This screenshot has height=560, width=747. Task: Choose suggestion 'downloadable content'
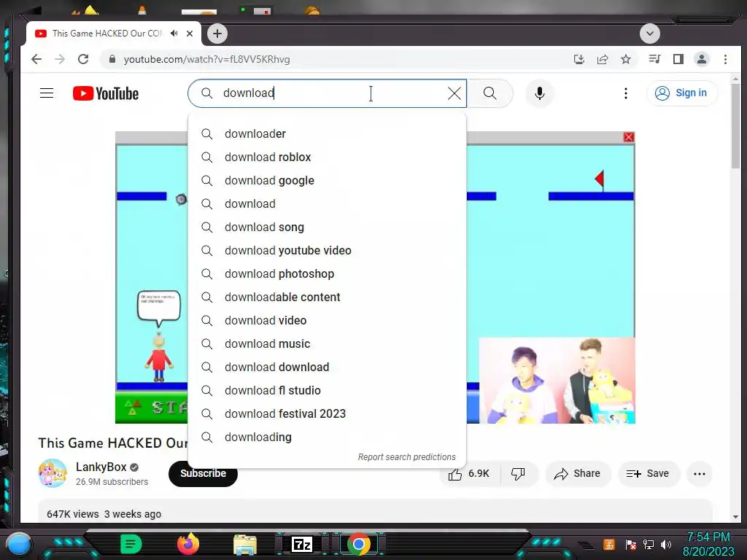(x=327, y=297)
